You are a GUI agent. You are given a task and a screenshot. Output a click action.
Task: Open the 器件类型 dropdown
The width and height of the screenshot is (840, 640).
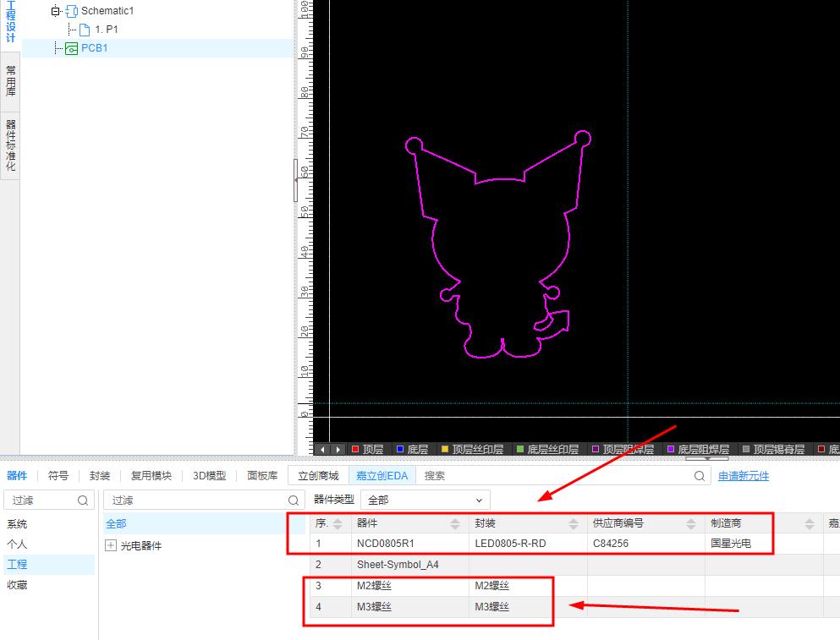click(425, 501)
